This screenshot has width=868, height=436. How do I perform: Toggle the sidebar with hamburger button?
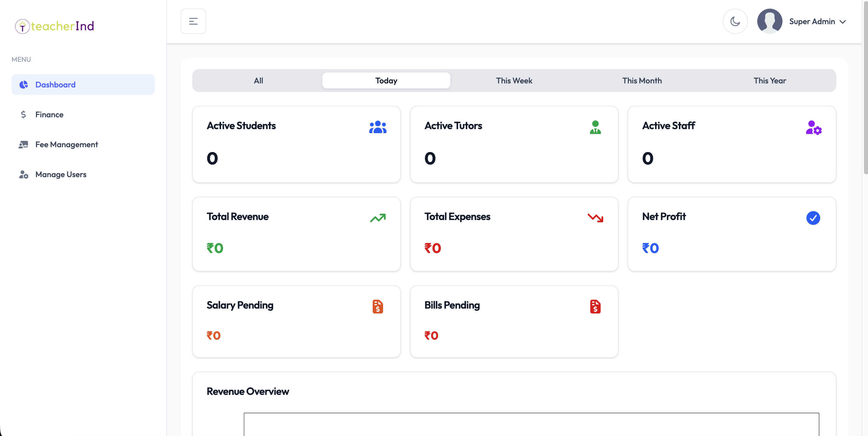coord(193,22)
